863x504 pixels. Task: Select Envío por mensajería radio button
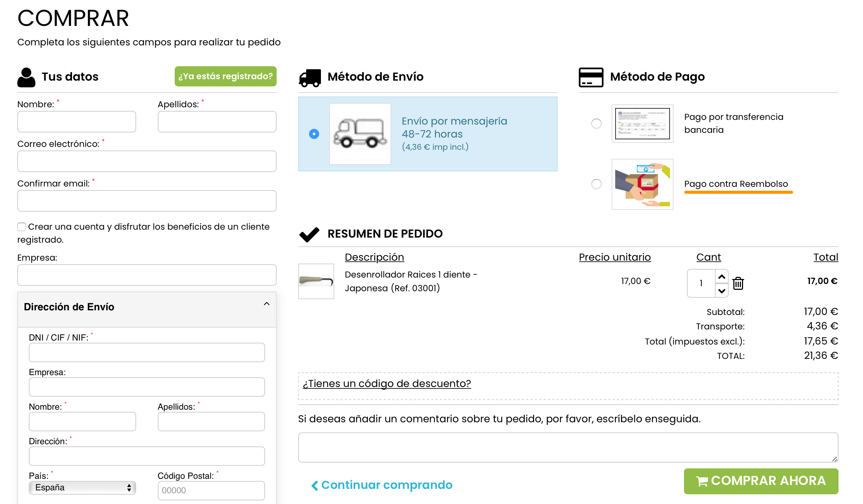pyautogui.click(x=314, y=134)
